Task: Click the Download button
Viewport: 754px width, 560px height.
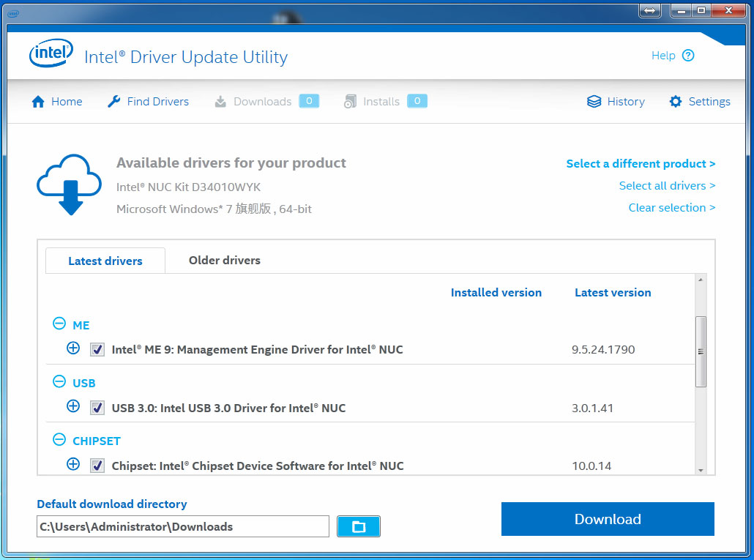Action: coord(608,519)
